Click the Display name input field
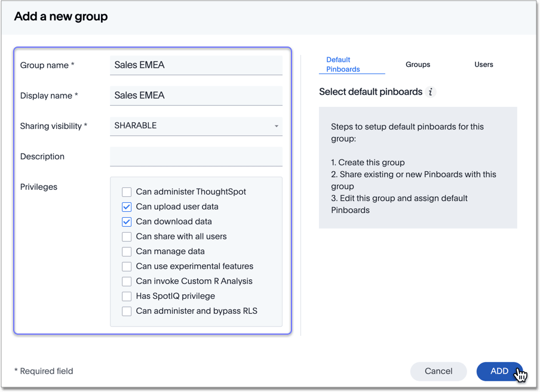This screenshot has width=540, height=392. coord(196,95)
